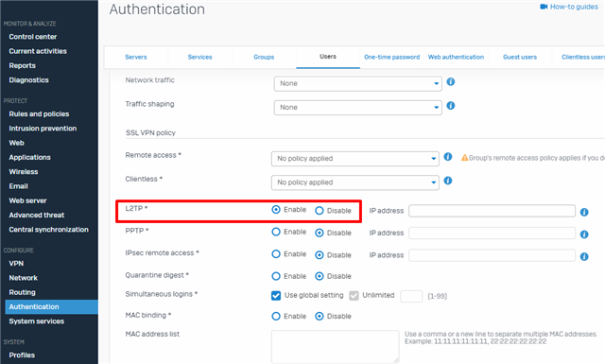This screenshot has width=605, height=364.
Task: Open VPN in the sidebar
Action: coord(16,264)
